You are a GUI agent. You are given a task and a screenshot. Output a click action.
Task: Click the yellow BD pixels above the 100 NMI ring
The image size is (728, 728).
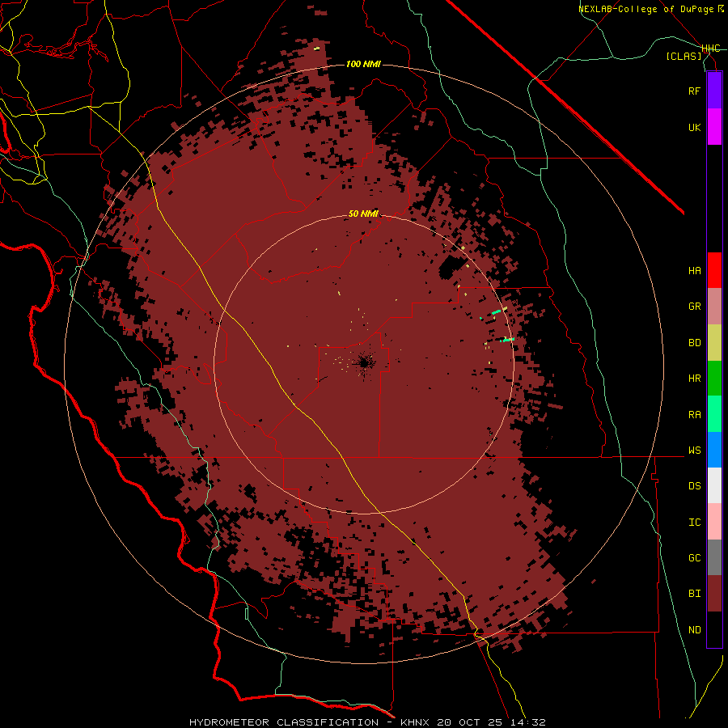316,49
